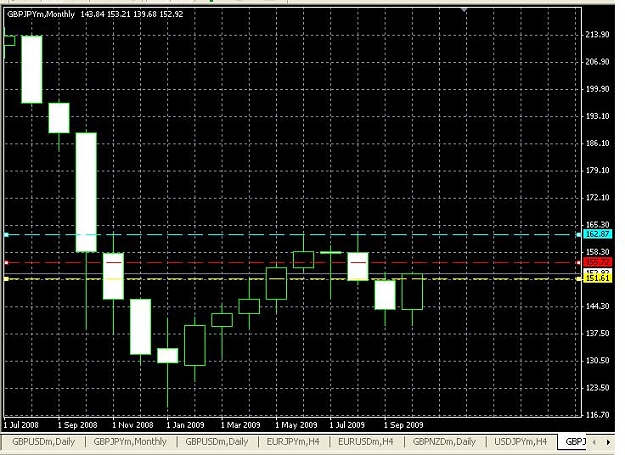625x455 pixels.
Task: Click the 1 May 2009 date label
Action: pos(296,425)
